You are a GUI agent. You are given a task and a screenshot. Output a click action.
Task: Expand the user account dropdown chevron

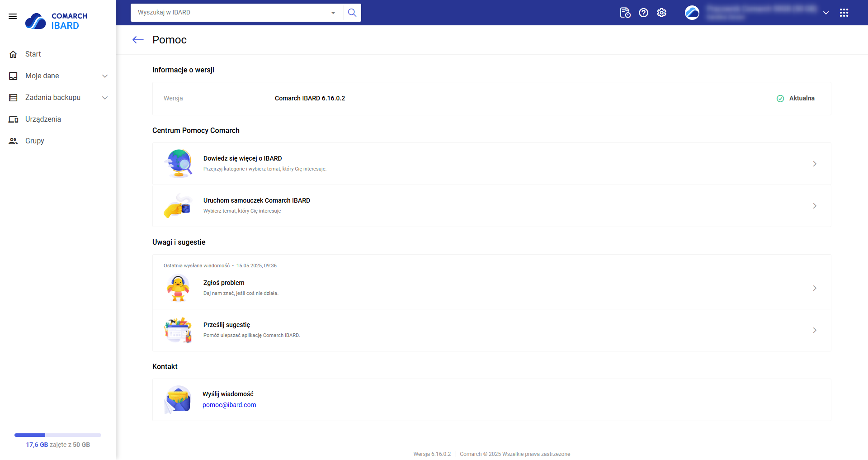826,13
